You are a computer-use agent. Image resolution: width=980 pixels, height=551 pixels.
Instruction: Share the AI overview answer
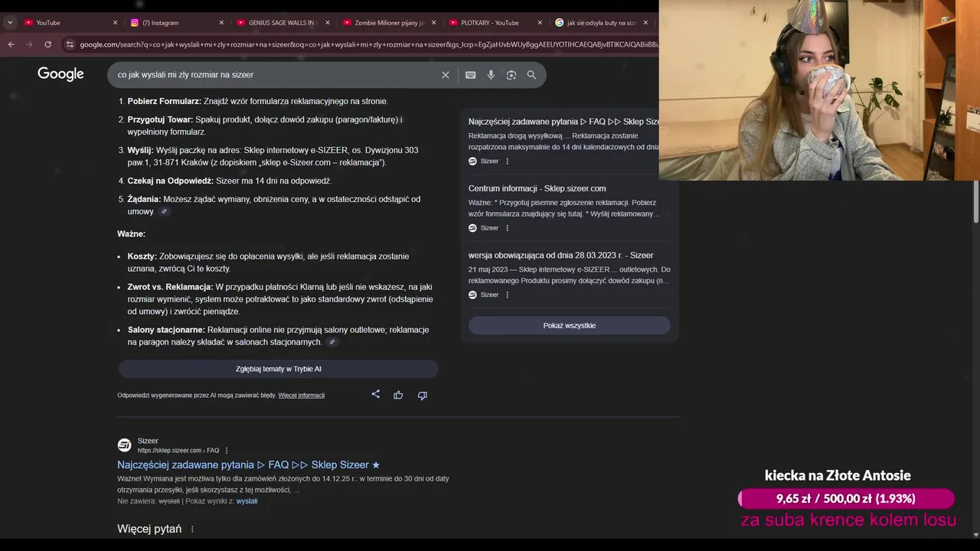pyautogui.click(x=375, y=395)
